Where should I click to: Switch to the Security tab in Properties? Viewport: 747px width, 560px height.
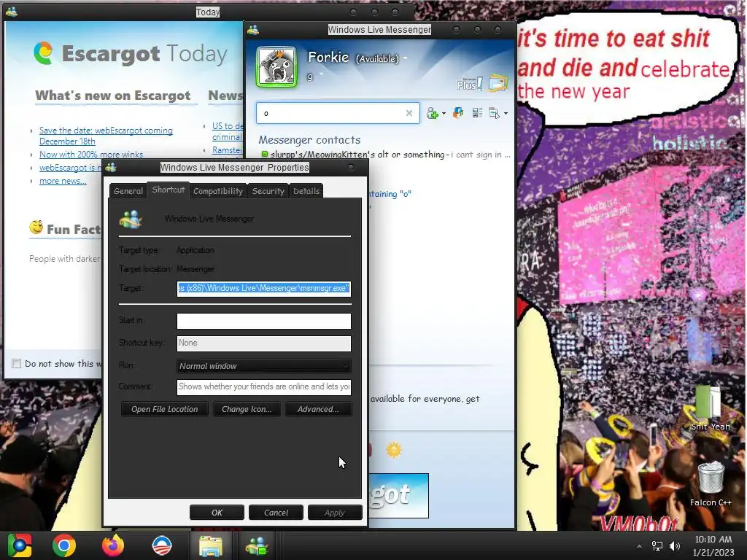pos(268,191)
